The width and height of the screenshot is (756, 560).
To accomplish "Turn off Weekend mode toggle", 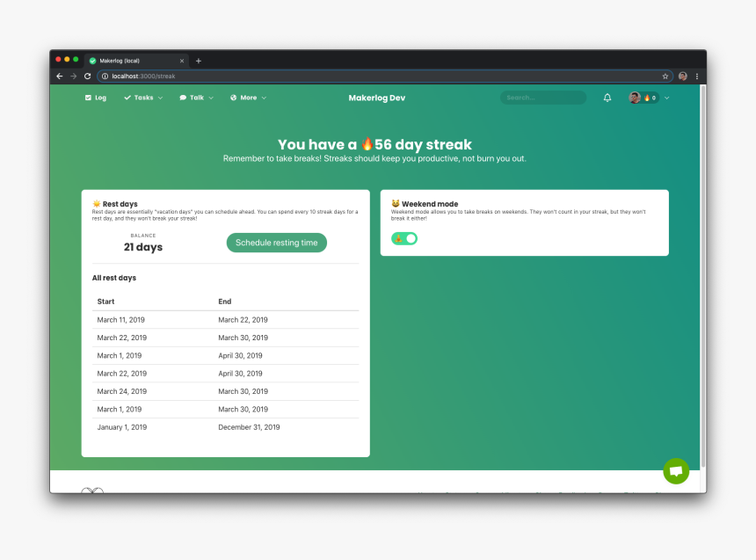I will pos(404,238).
